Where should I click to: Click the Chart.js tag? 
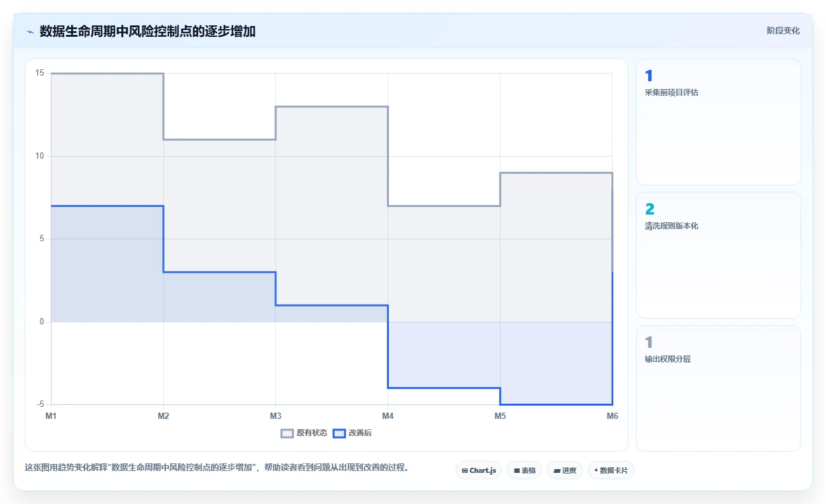(478, 470)
